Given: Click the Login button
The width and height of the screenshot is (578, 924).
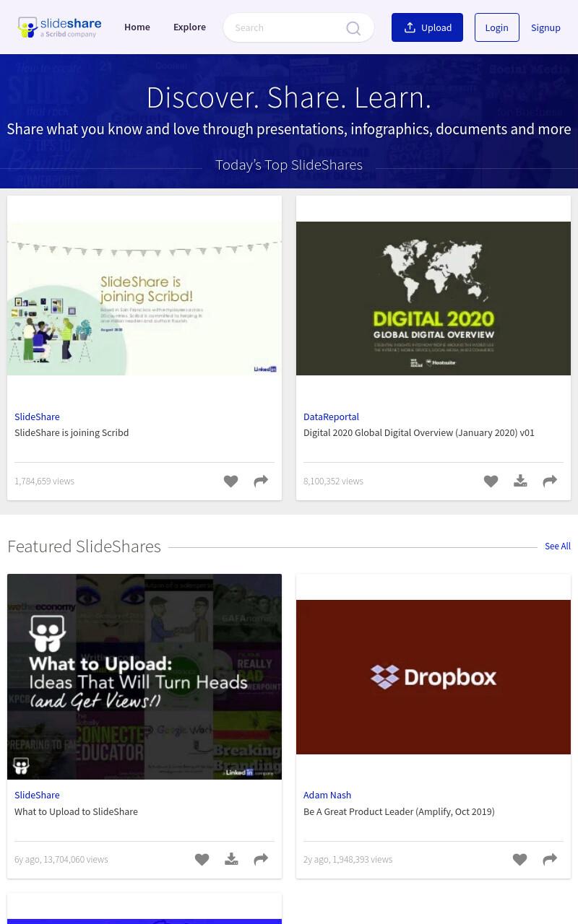Looking at the screenshot, I should (496, 27).
